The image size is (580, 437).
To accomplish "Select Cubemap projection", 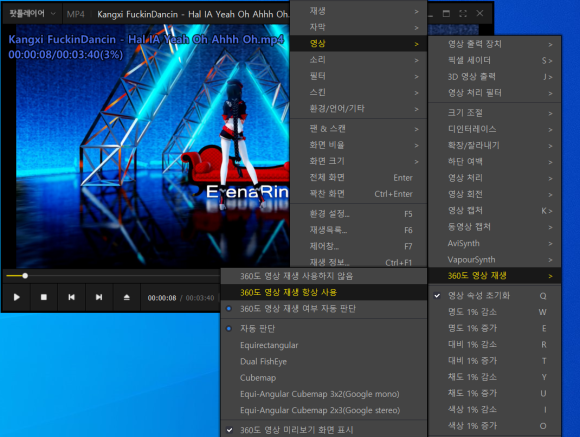I will 324,378.
